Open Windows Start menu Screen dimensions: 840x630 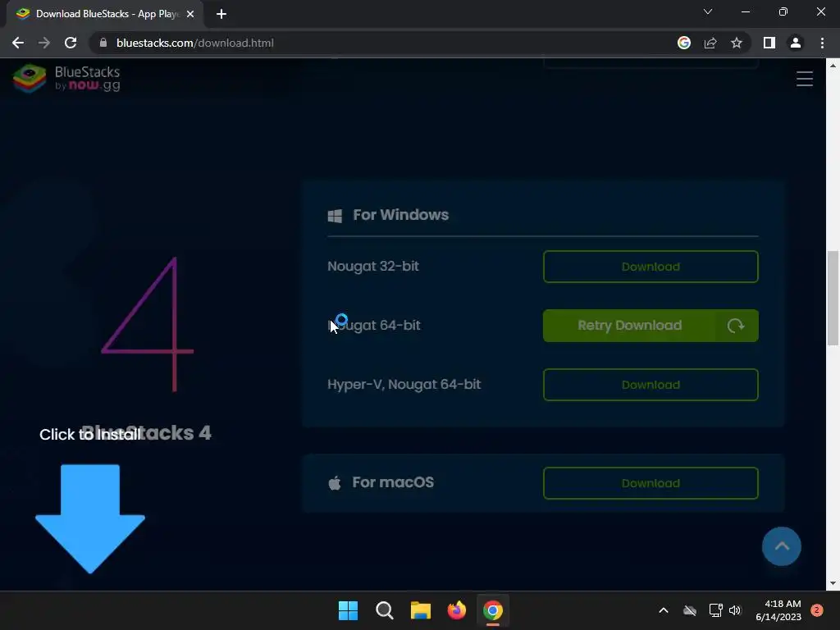pyautogui.click(x=348, y=610)
